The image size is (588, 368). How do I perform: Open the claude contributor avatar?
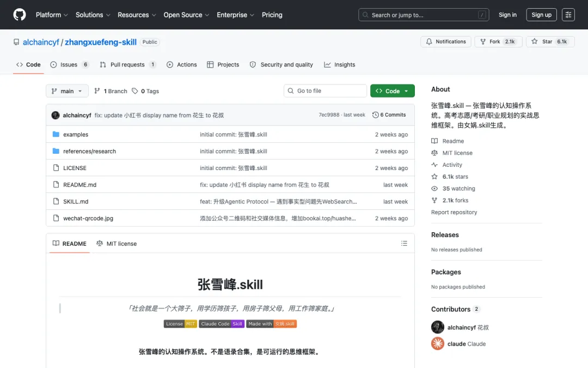coord(438,343)
